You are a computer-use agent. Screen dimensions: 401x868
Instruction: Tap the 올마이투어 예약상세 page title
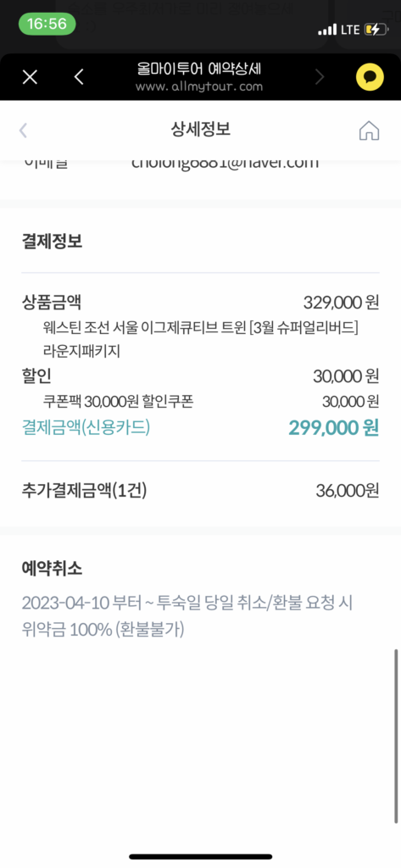199,69
